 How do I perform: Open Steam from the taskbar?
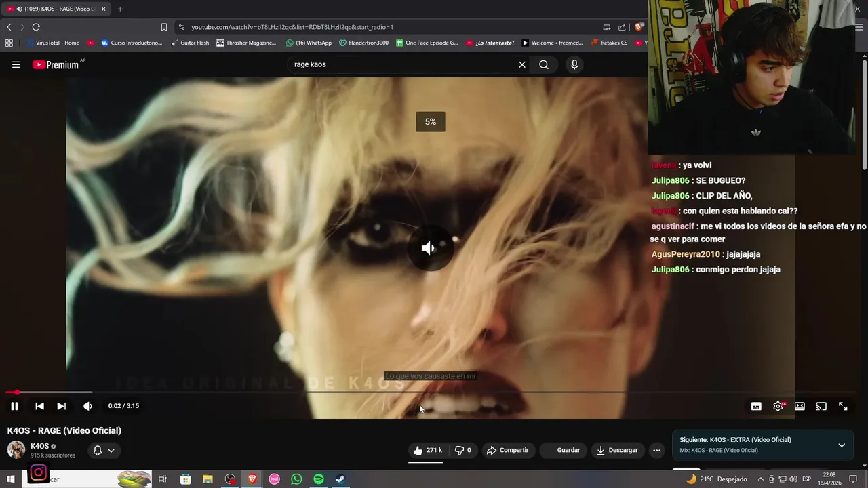click(x=340, y=479)
